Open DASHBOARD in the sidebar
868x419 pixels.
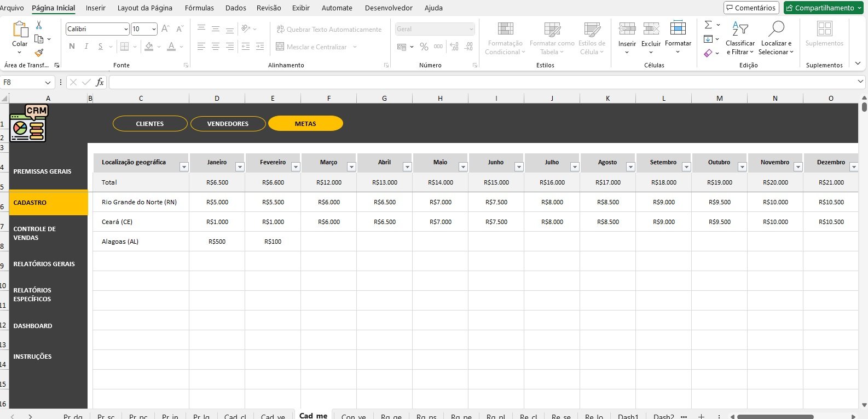point(33,326)
